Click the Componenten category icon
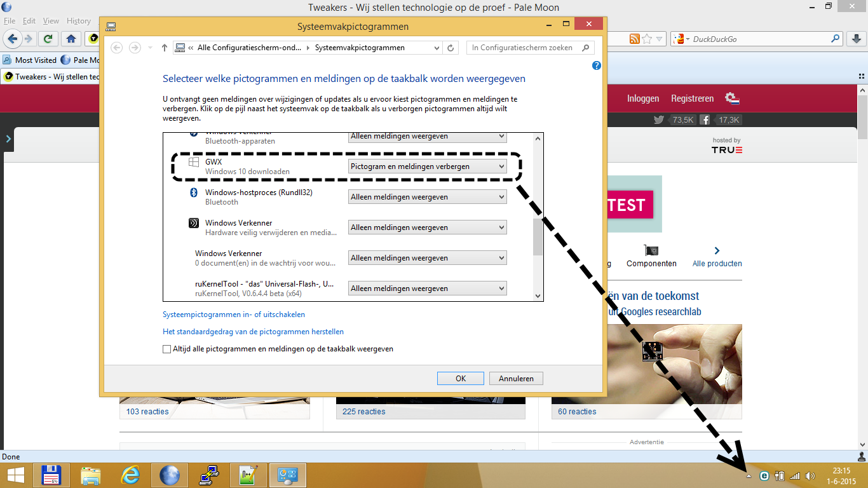 651,250
